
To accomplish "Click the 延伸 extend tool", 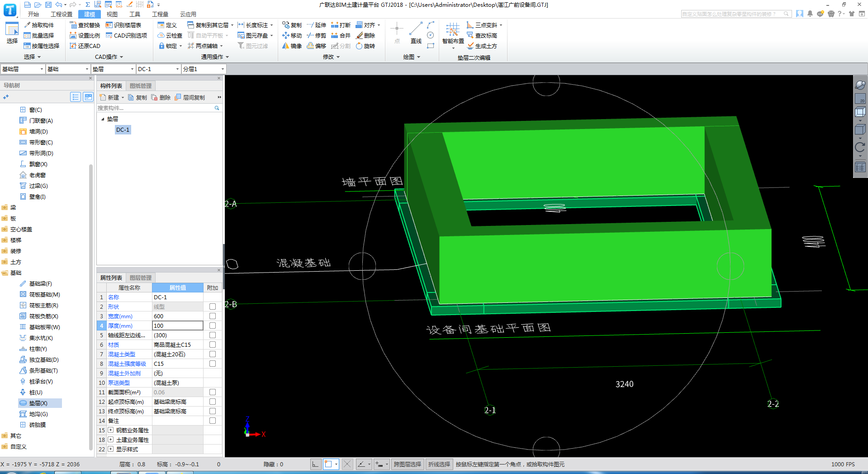I will click(x=316, y=25).
